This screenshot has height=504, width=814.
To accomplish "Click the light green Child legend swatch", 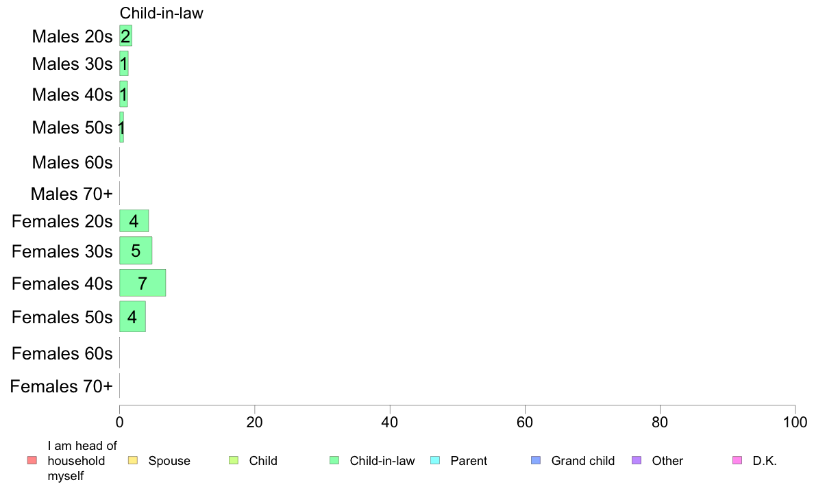I will tap(234, 460).
